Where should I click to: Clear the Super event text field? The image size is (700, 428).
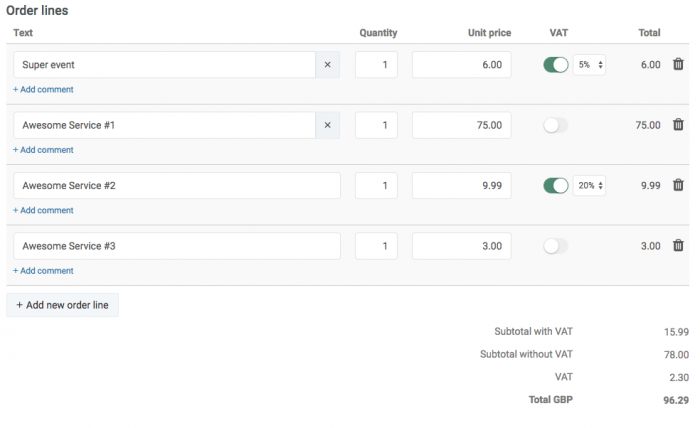point(328,65)
